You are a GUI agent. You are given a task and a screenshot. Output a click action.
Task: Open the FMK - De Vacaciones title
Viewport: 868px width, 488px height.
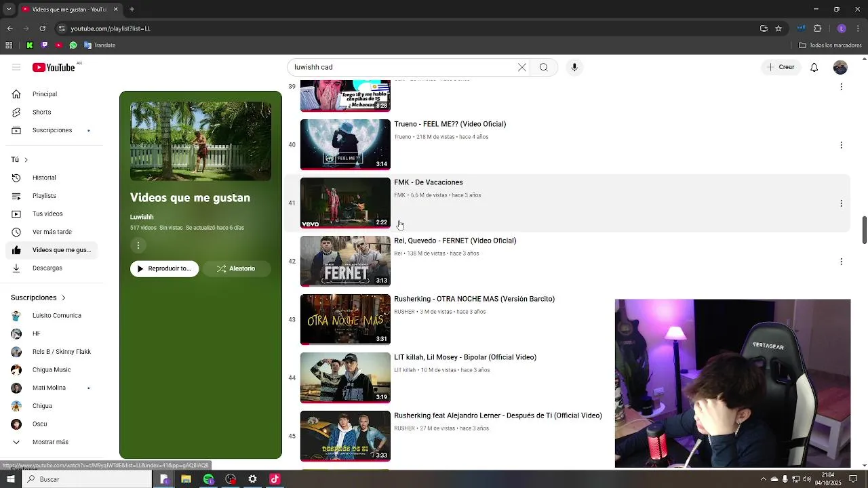pos(429,182)
